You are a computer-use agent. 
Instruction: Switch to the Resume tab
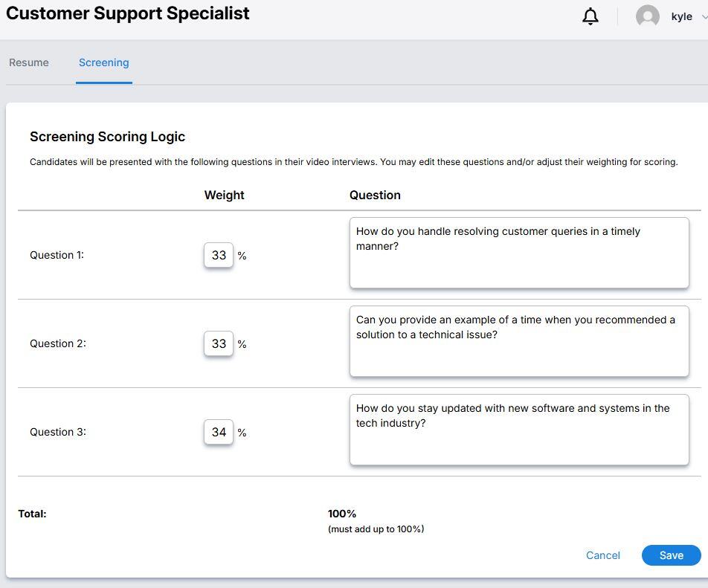click(29, 62)
